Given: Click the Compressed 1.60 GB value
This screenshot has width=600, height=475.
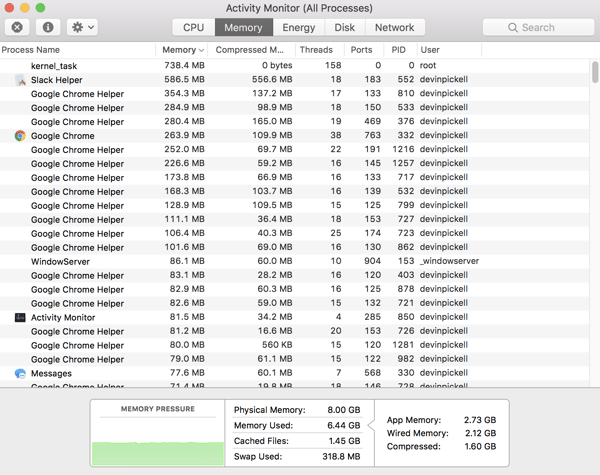Looking at the screenshot, I should (480, 446).
